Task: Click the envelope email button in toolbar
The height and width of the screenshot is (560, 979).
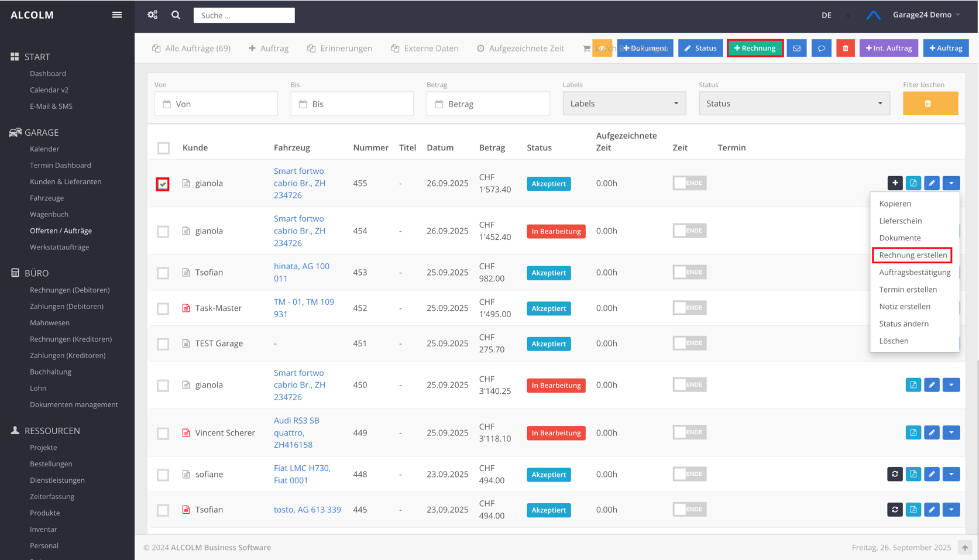Action: point(796,48)
